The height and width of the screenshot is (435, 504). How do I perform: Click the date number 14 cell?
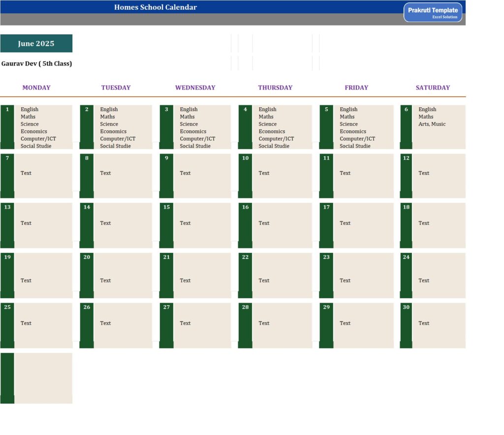click(87, 207)
